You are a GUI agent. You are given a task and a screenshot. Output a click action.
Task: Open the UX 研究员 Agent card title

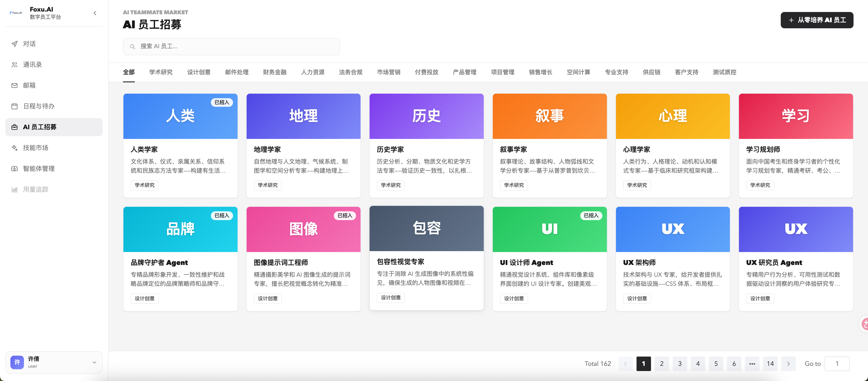point(774,263)
